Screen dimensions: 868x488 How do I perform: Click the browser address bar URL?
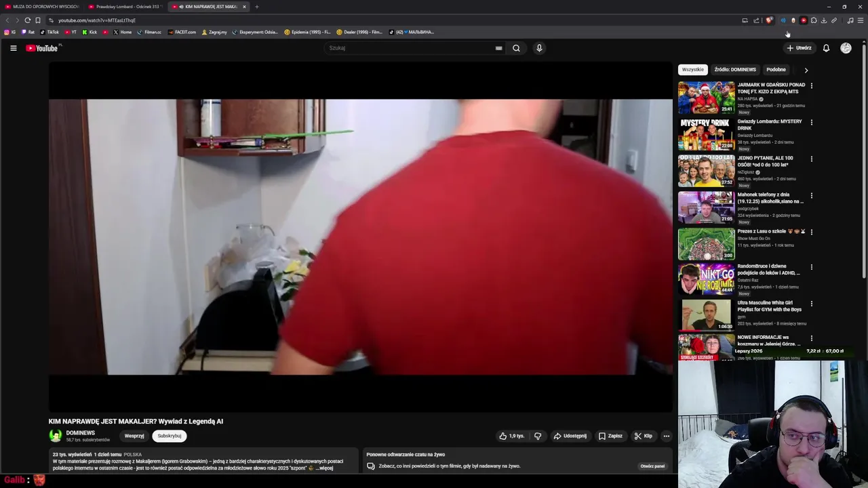(x=97, y=20)
